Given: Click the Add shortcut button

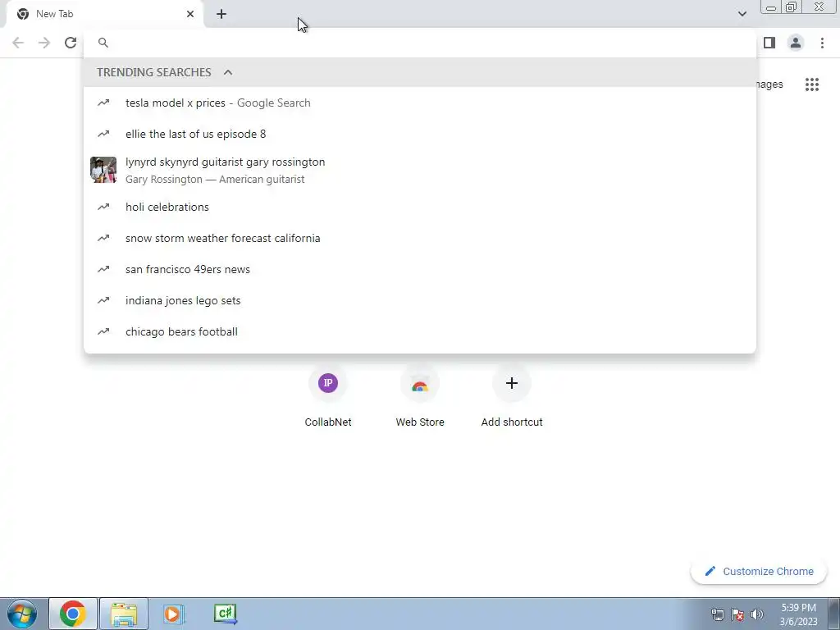Looking at the screenshot, I should tap(512, 398).
